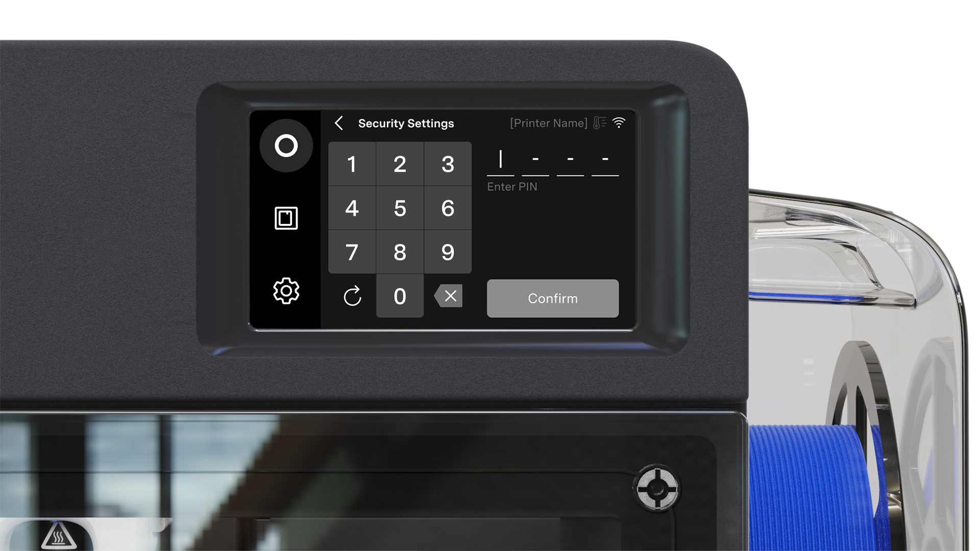Screen dimensions: 980x551
Task: Press digit 0 on the PIN keypad
Action: [400, 296]
